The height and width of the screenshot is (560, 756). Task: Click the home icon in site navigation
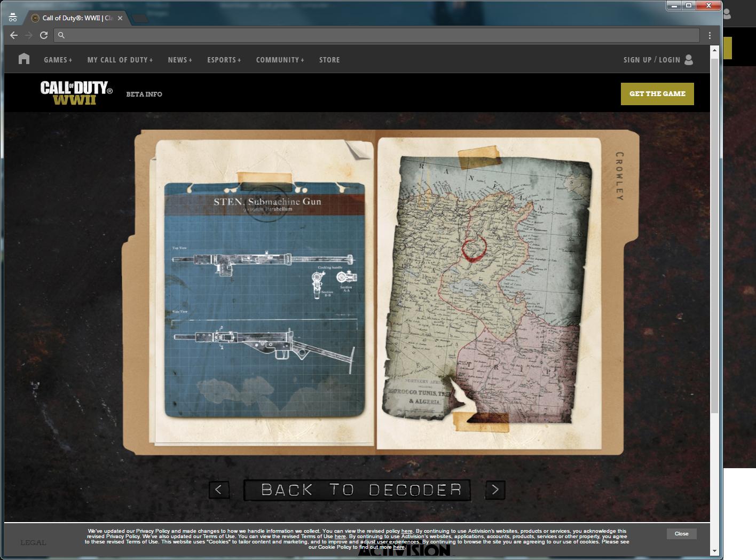tap(24, 59)
